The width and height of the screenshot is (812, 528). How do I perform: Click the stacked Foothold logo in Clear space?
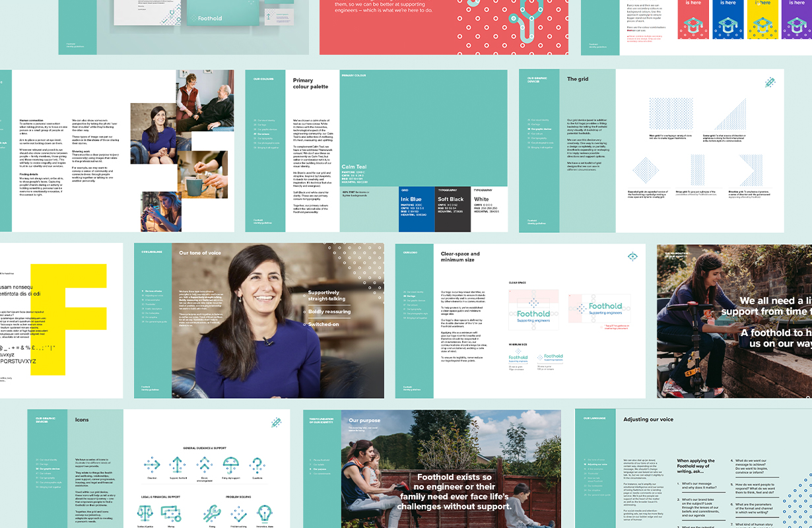pos(533,310)
